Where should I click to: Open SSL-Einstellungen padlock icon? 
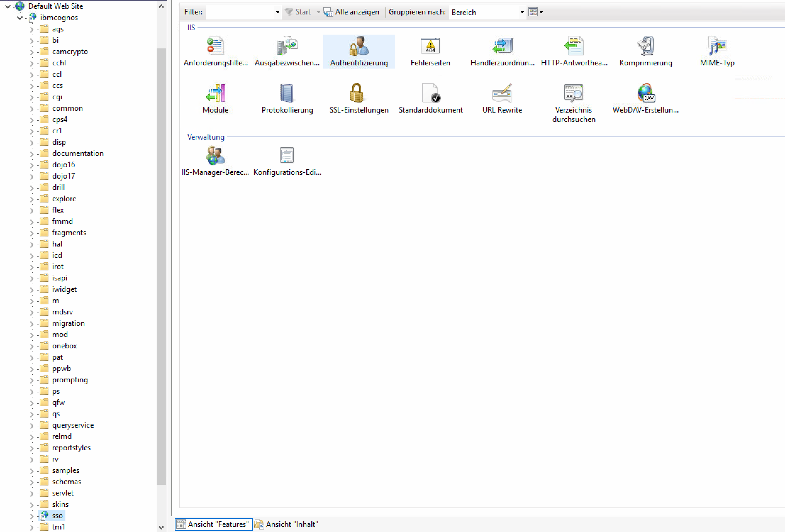[357, 93]
